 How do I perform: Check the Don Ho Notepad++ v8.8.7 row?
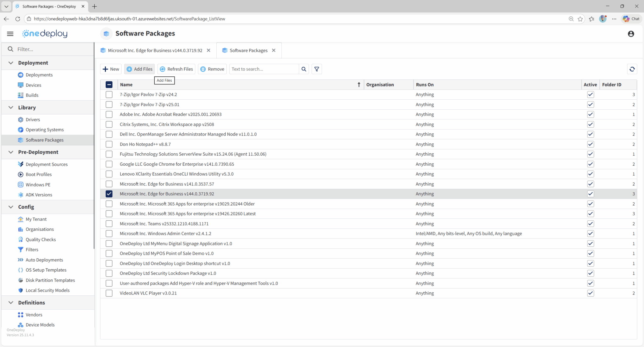(x=109, y=144)
